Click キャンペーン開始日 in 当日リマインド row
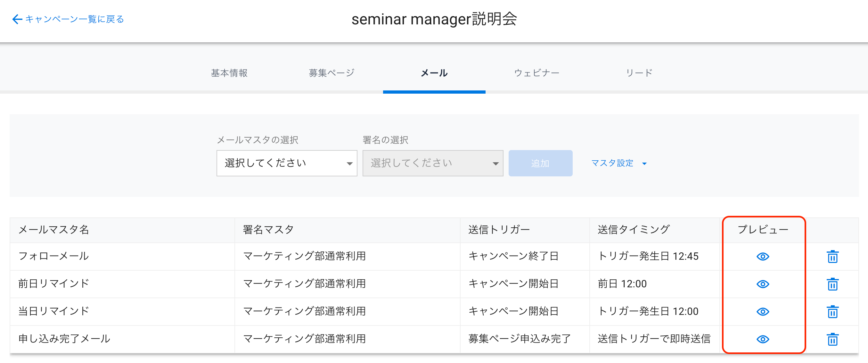The height and width of the screenshot is (363, 868). tap(525, 312)
